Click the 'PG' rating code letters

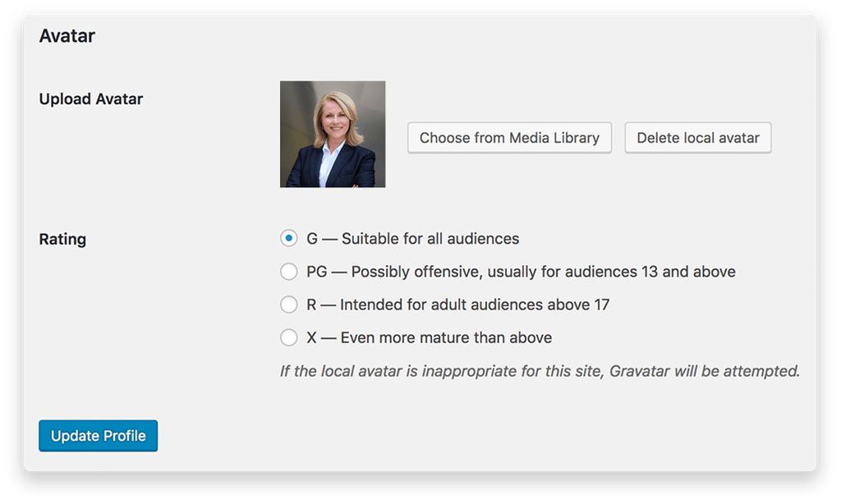point(316,272)
